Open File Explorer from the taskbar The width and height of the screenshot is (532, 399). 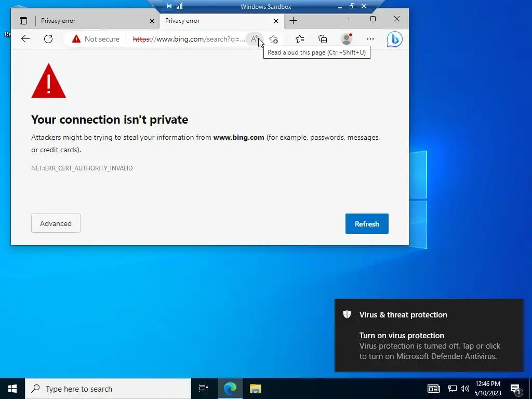(x=255, y=389)
